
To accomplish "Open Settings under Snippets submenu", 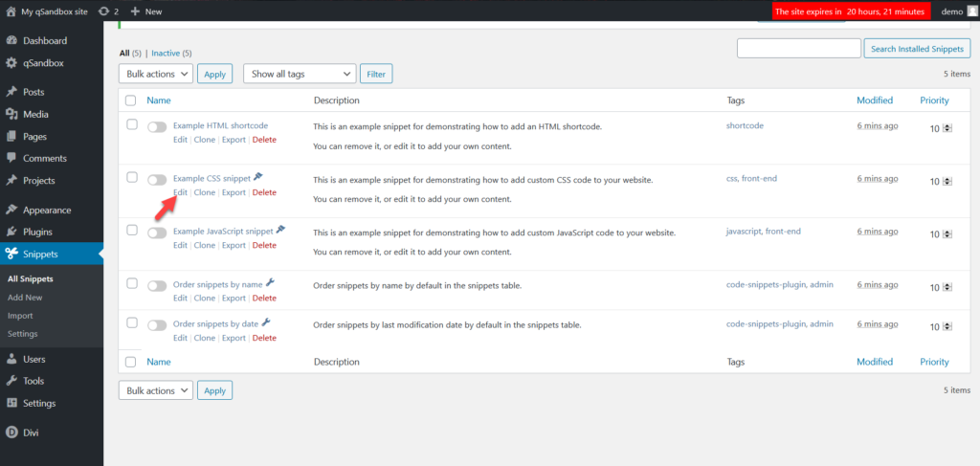I will (23, 334).
